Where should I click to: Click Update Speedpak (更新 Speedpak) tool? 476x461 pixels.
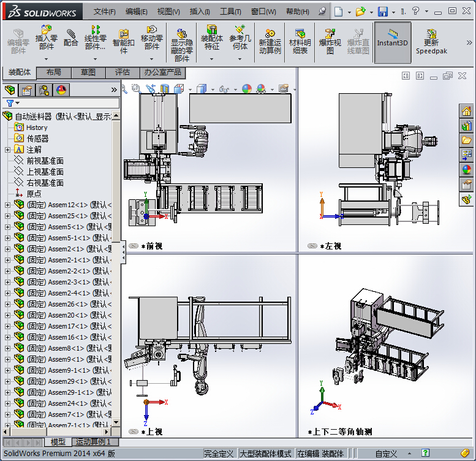(x=431, y=42)
